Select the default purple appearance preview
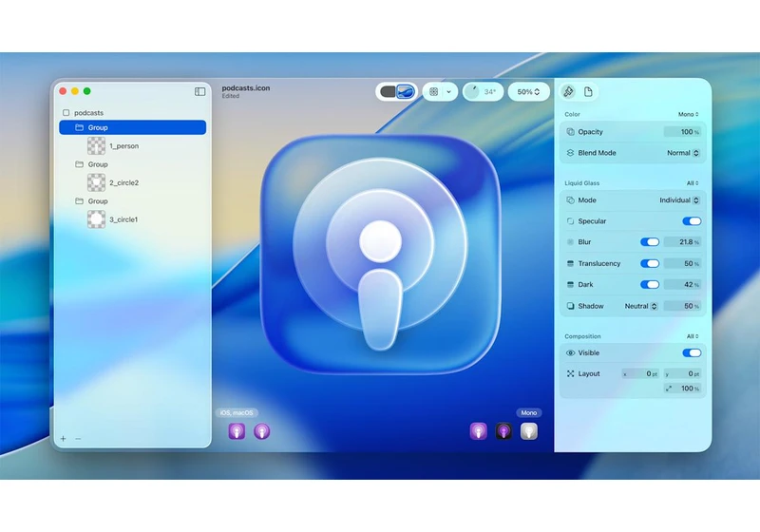The image size is (760, 532). tap(479, 431)
